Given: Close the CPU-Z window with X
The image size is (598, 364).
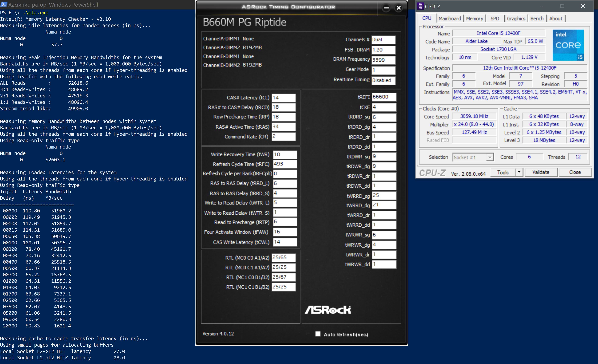Looking at the screenshot, I should (583, 6).
